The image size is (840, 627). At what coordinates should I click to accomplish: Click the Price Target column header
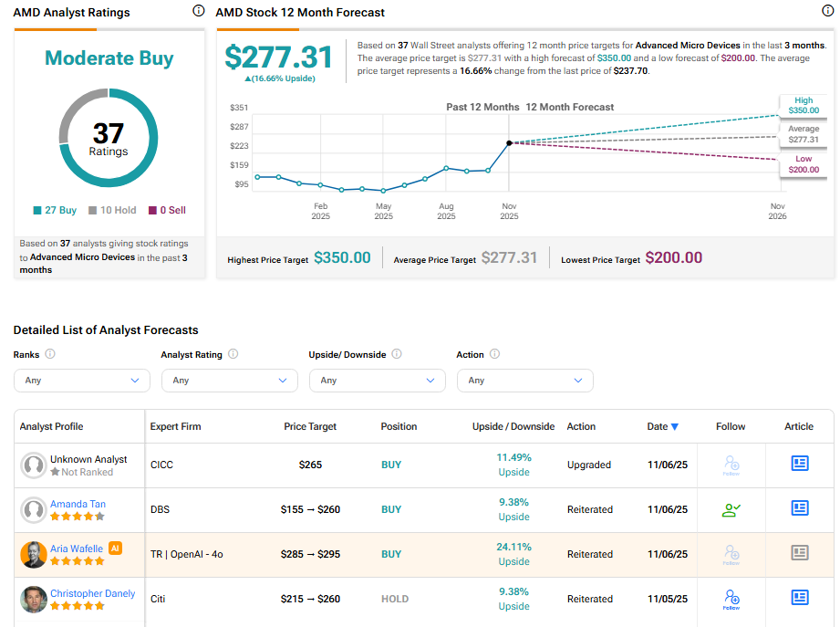[310, 426]
